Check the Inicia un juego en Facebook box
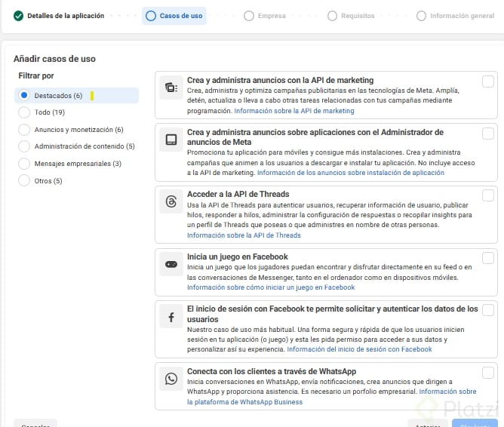 pos(488,258)
